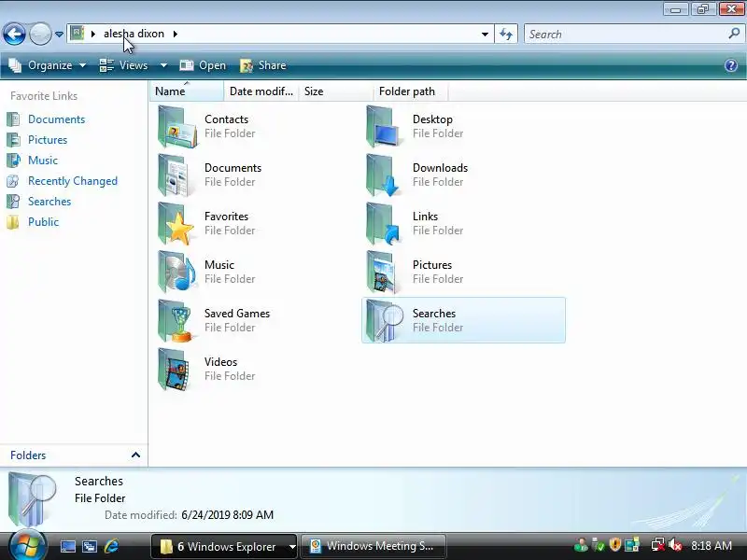Screen dimensions: 747x560
Task: Open the Windows Start orb
Action: click(27, 546)
